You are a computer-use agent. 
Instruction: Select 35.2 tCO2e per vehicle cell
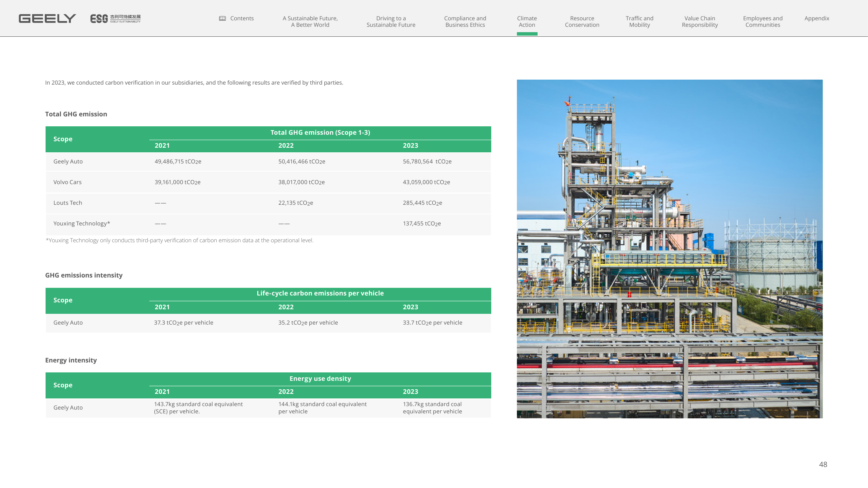[308, 323]
